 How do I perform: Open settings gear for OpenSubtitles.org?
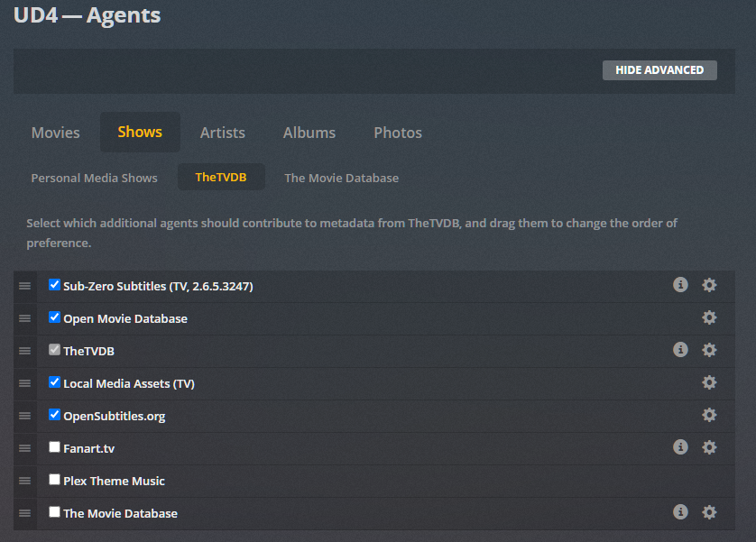(709, 415)
